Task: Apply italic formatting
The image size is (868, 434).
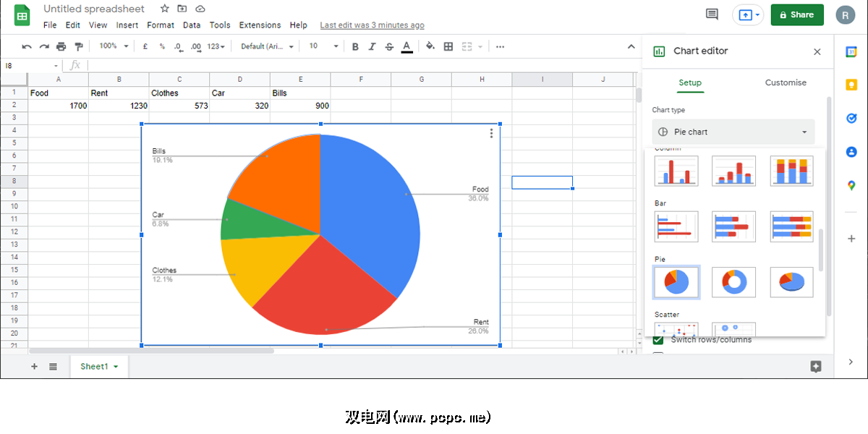Action: click(373, 46)
